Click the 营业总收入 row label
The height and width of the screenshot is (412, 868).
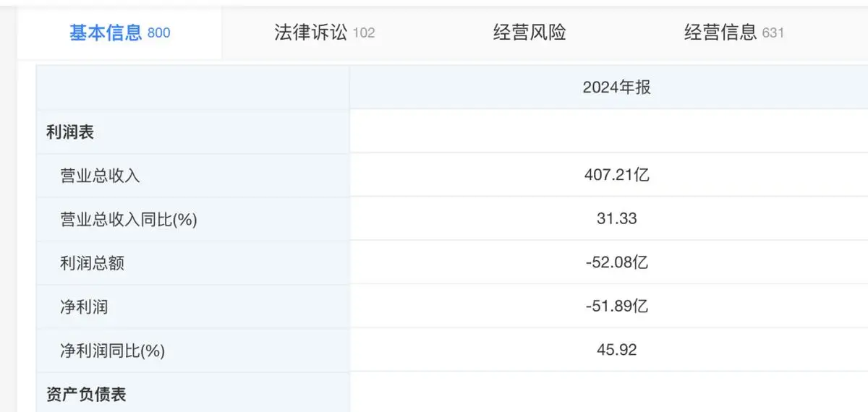click(x=100, y=176)
